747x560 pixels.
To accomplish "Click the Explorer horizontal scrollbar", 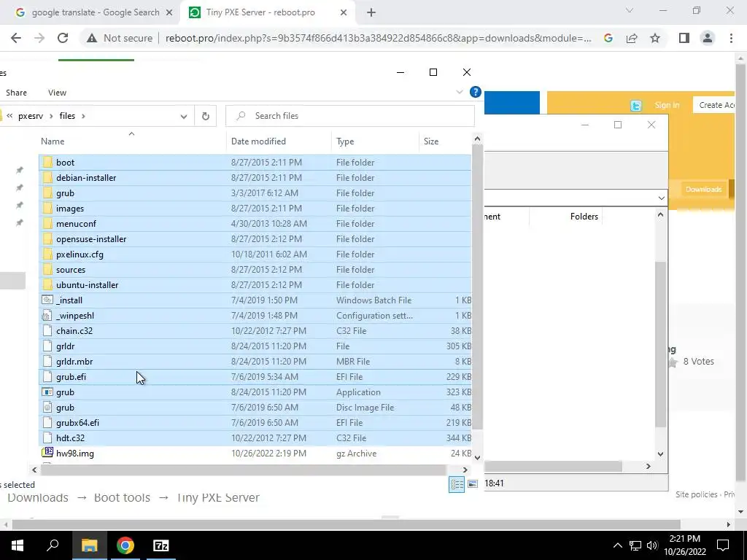I will tap(243, 470).
